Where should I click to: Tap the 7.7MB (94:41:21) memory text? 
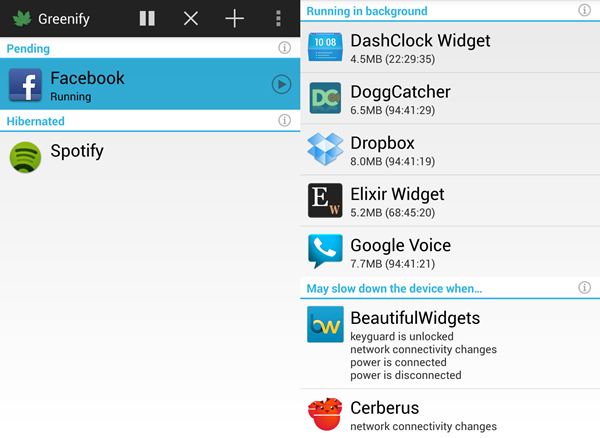point(393,264)
